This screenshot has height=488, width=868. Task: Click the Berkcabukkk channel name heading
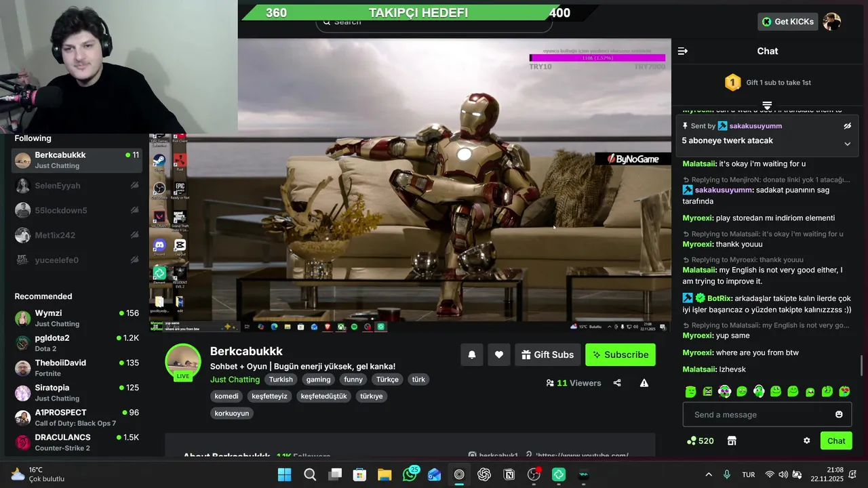pos(246,351)
